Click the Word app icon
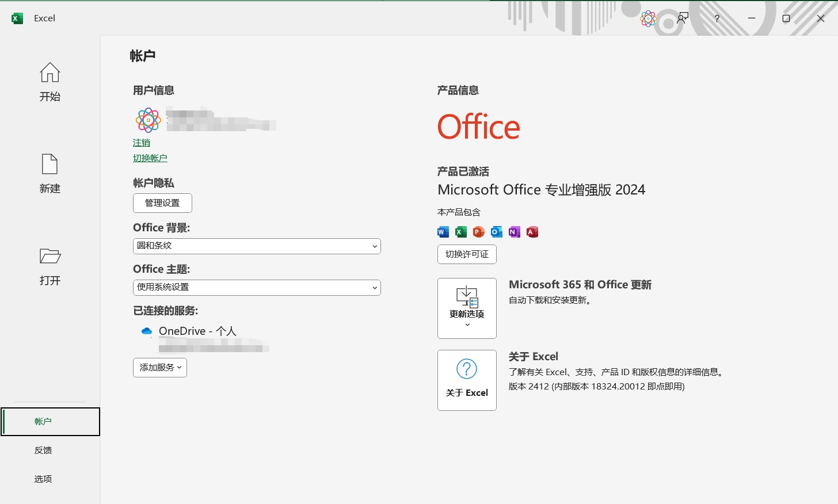Image resolution: width=838 pixels, height=504 pixels. click(443, 232)
